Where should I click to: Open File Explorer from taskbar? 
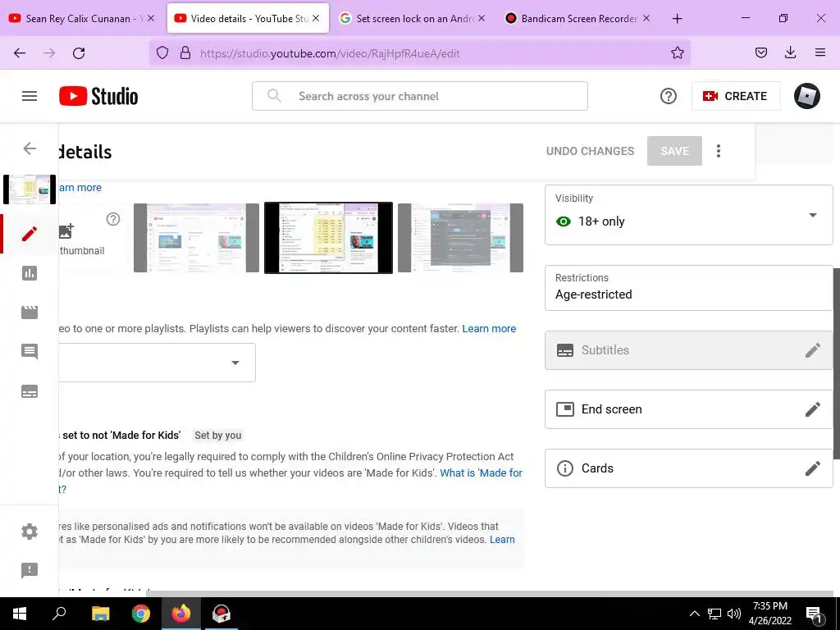click(100, 614)
